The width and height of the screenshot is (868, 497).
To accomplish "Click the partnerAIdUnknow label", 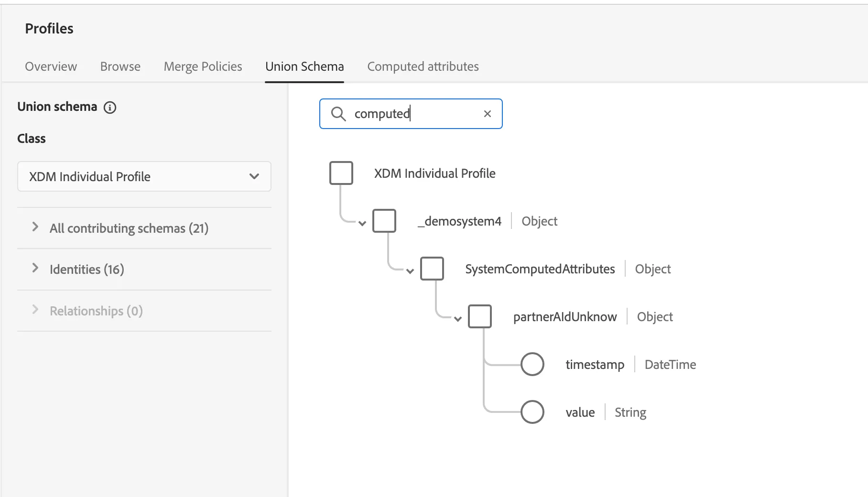I will click(x=565, y=317).
